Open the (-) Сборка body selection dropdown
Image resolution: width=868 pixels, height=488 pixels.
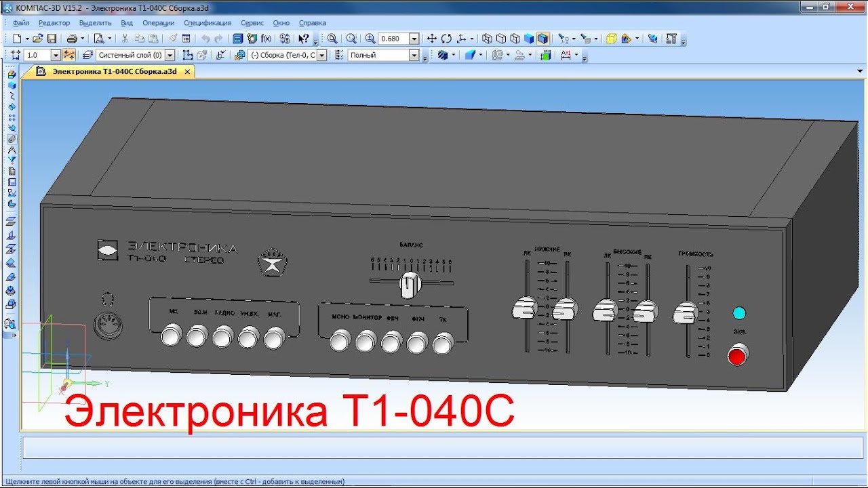pyautogui.click(x=322, y=56)
